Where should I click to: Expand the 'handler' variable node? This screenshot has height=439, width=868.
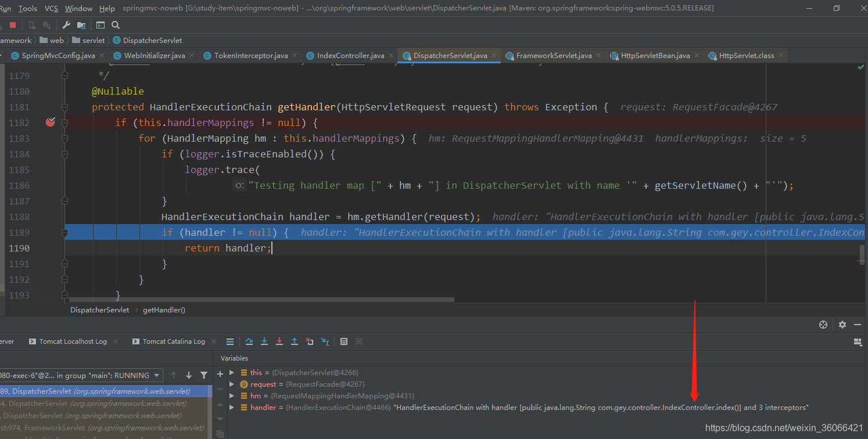coord(232,407)
